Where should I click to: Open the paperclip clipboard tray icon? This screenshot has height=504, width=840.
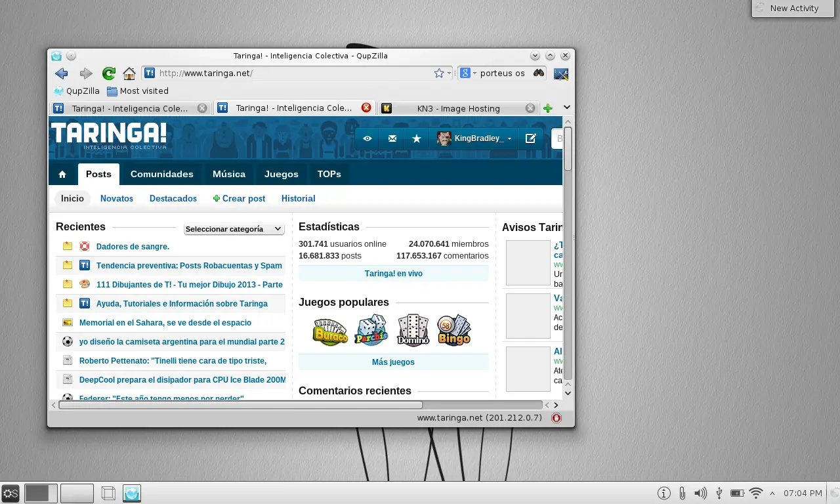(x=682, y=493)
